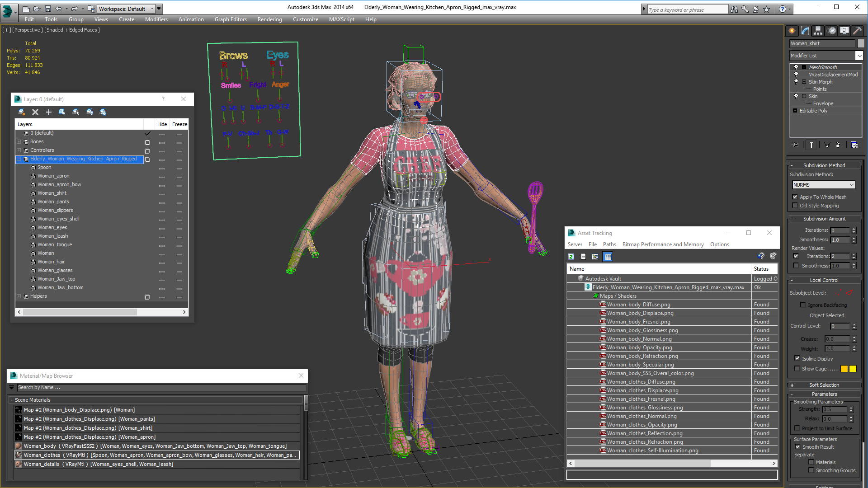Screen dimensions: 868x488
Task: Open the Workspace: Default dropdown
Action: click(x=126, y=9)
